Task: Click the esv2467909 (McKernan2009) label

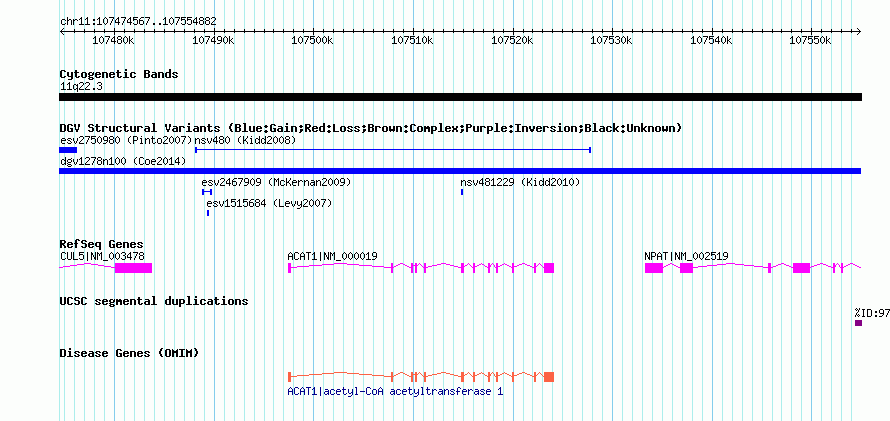Action: tap(276, 182)
